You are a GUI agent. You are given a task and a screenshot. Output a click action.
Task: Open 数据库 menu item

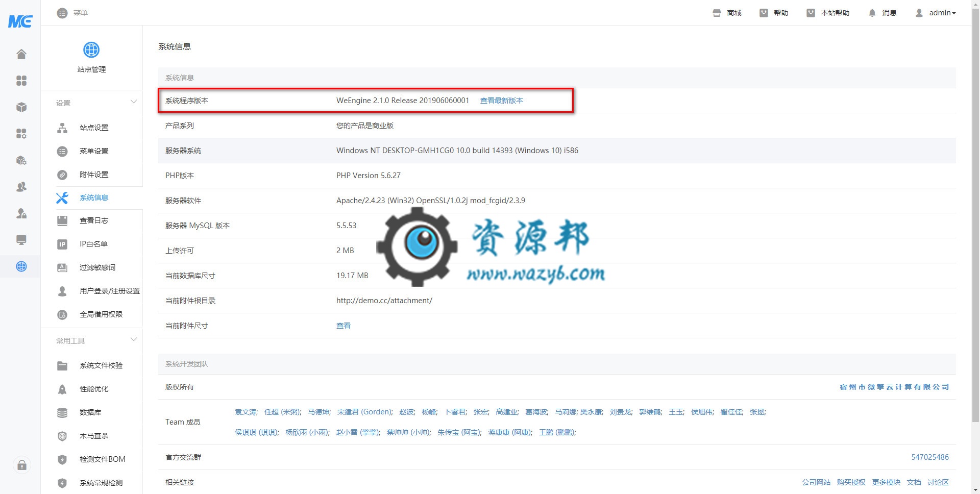(x=90, y=412)
